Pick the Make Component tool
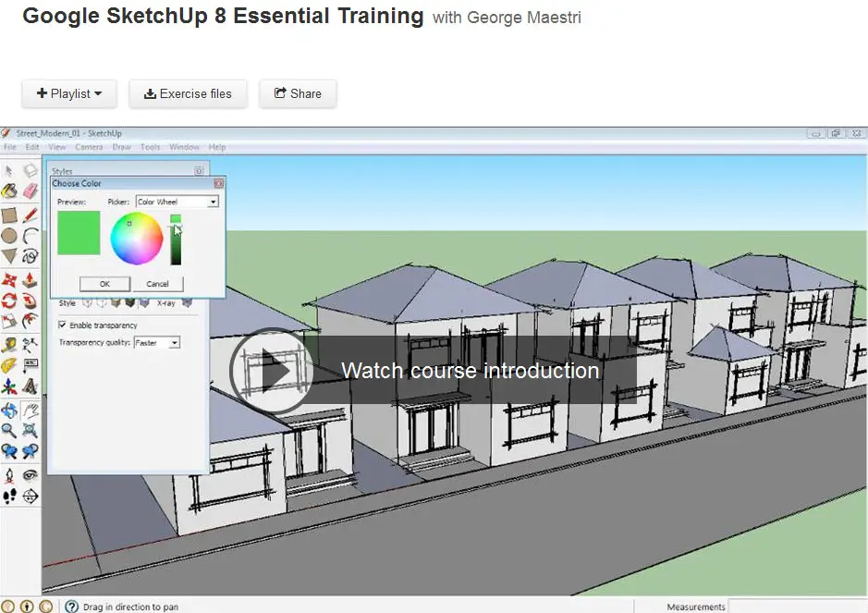Screen dimensions: 868x613 point(30,170)
